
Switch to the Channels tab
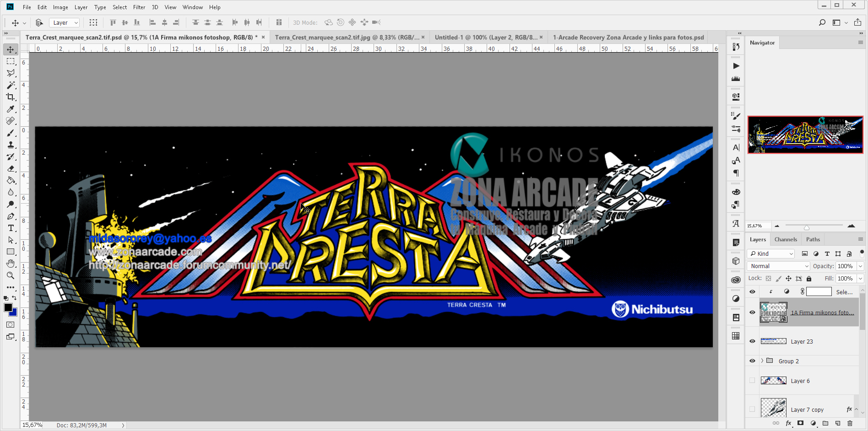[786, 239]
